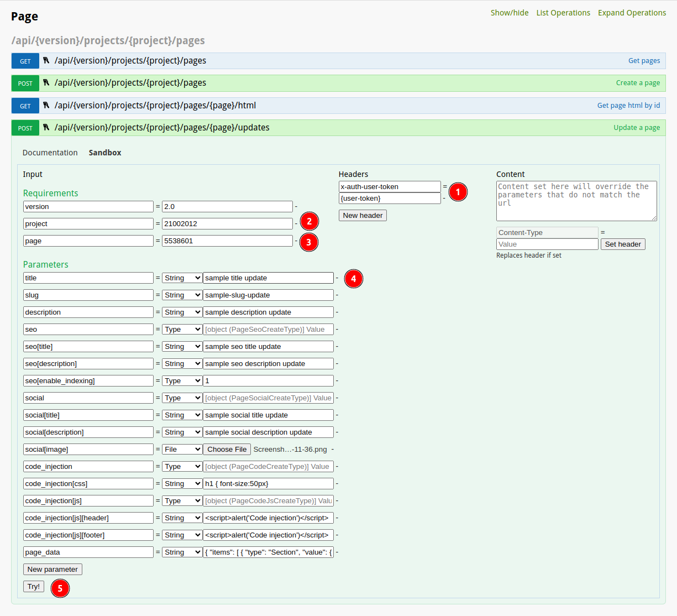Image resolution: width=677 pixels, height=616 pixels.
Task: Click the New parameter button
Action: coord(53,569)
